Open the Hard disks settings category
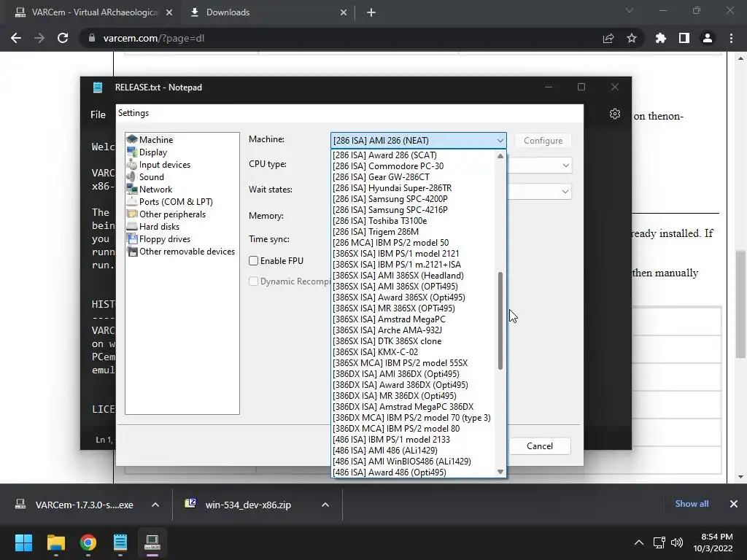Viewport: 747px width, 560px height. coord(159,227)
